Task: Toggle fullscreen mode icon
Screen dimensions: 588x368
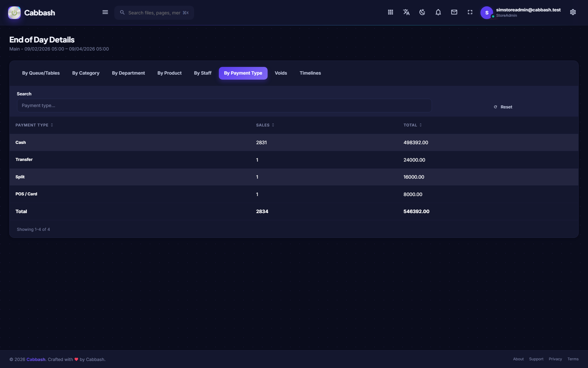Action: (x=470, y=12)
